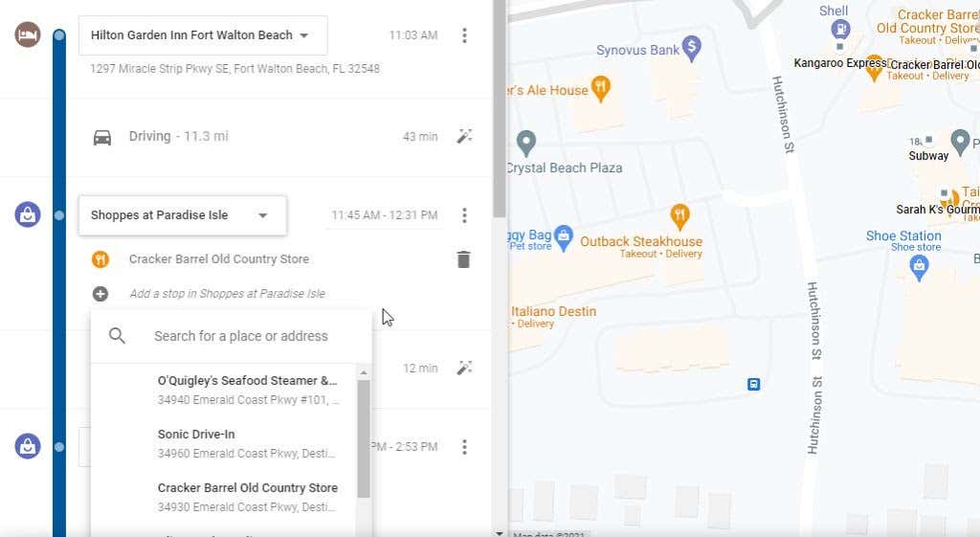Screen dimensions: 980x537
Task: Click 11:45 AM - 12:31 PM time range
Action: (x=384, y=215)
